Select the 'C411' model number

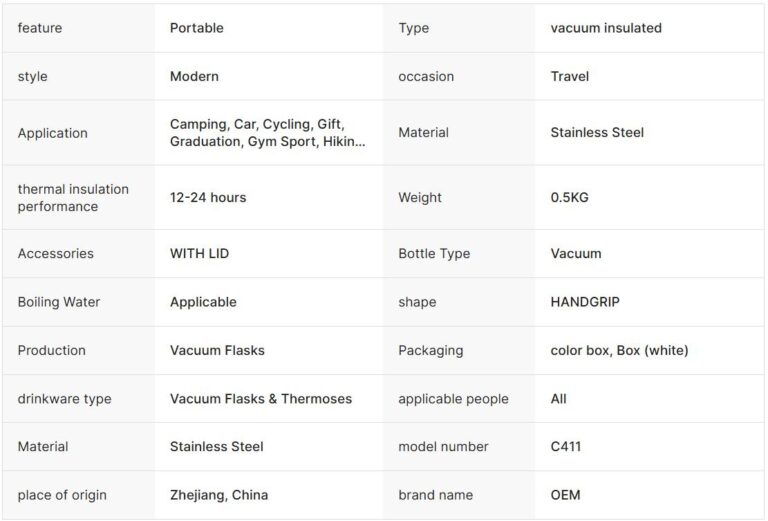[565, 446]
